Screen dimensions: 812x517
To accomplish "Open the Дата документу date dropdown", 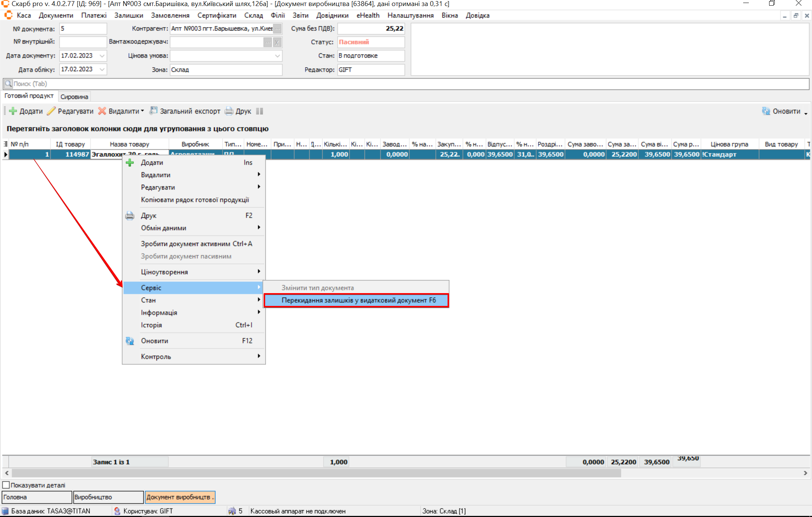I will (x=102, y=56).
